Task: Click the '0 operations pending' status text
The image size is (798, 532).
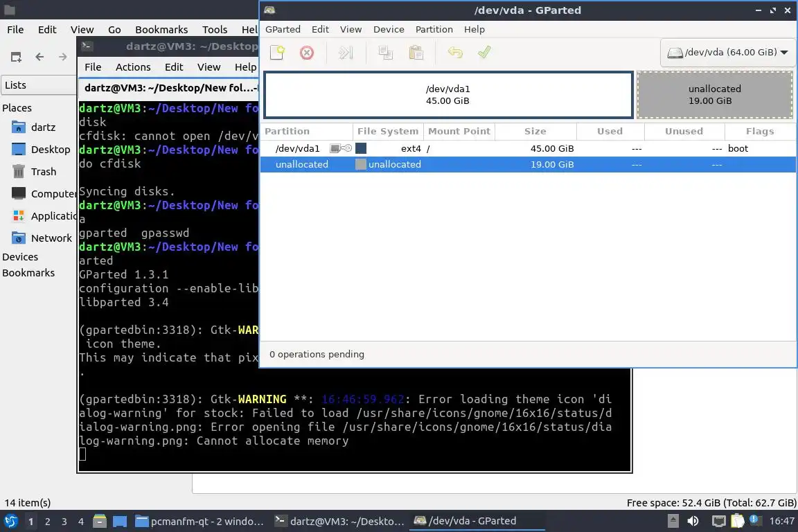Action: (x=317, y=355)
